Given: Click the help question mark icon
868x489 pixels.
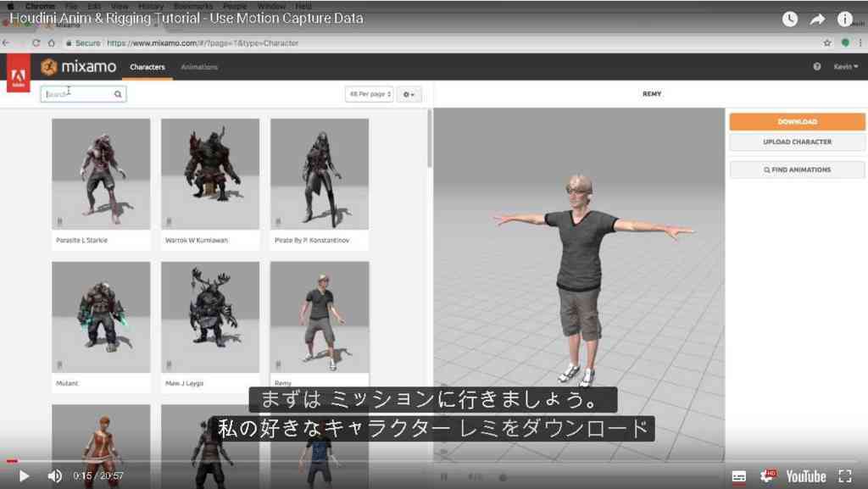Looking at the screenshot, I should tap(817, 66).
